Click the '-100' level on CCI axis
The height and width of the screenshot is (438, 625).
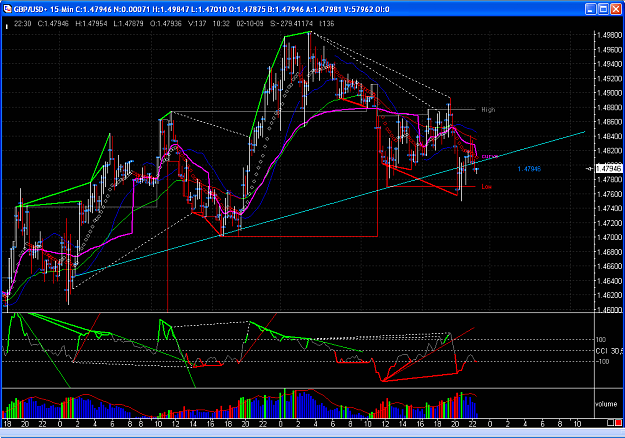(602, 361)
